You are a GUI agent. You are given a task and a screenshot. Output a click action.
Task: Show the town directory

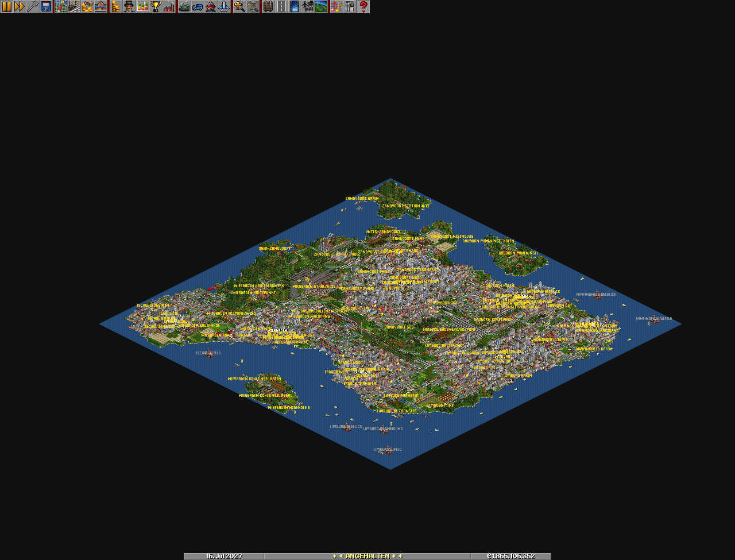(74, 7)
